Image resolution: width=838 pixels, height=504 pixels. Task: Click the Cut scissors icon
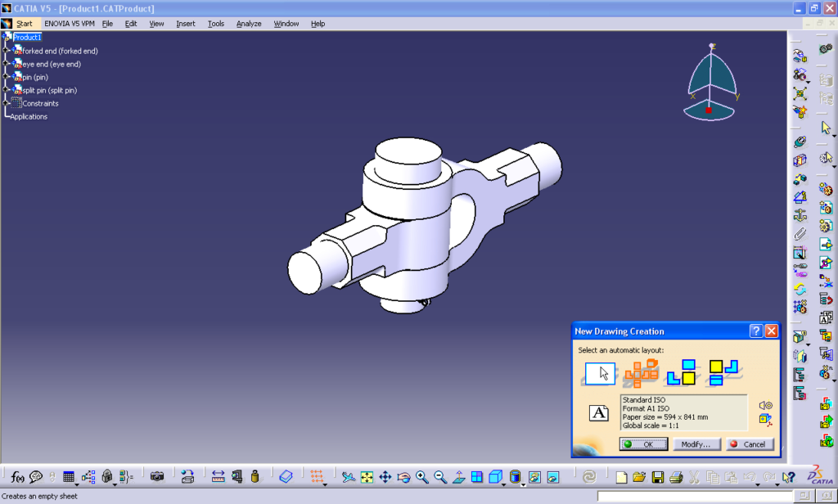pyautogui.click(x=694, y=477)
